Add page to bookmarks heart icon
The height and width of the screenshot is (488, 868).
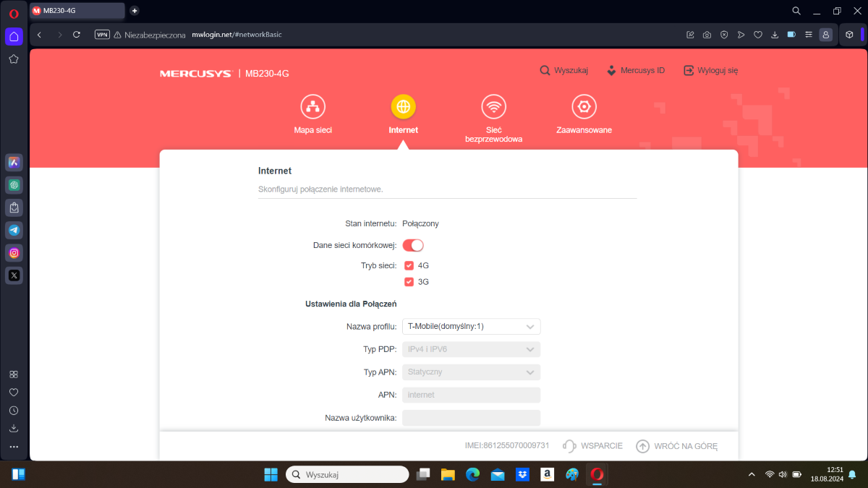tap(758, 35)
